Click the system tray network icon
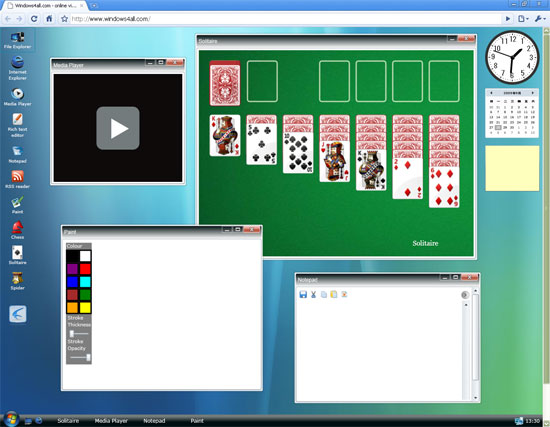Viewport: 550px width, 427px height. (x=519, y=421)
